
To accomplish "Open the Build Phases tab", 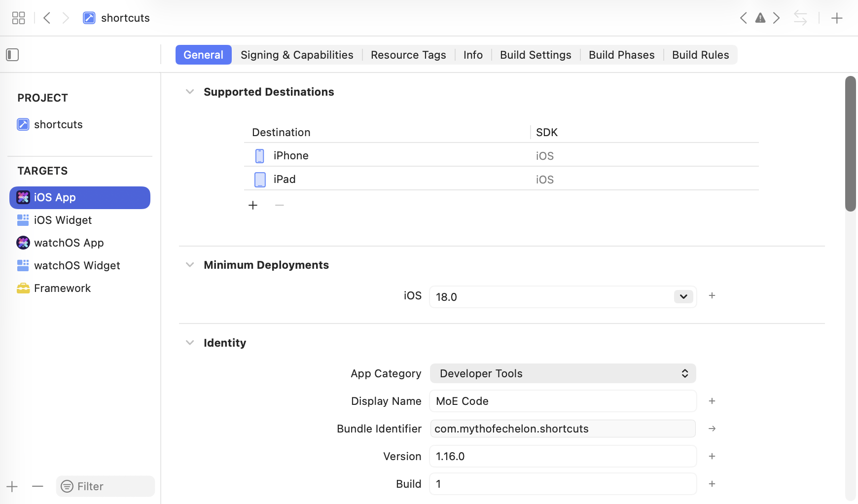I will [622, 55].
